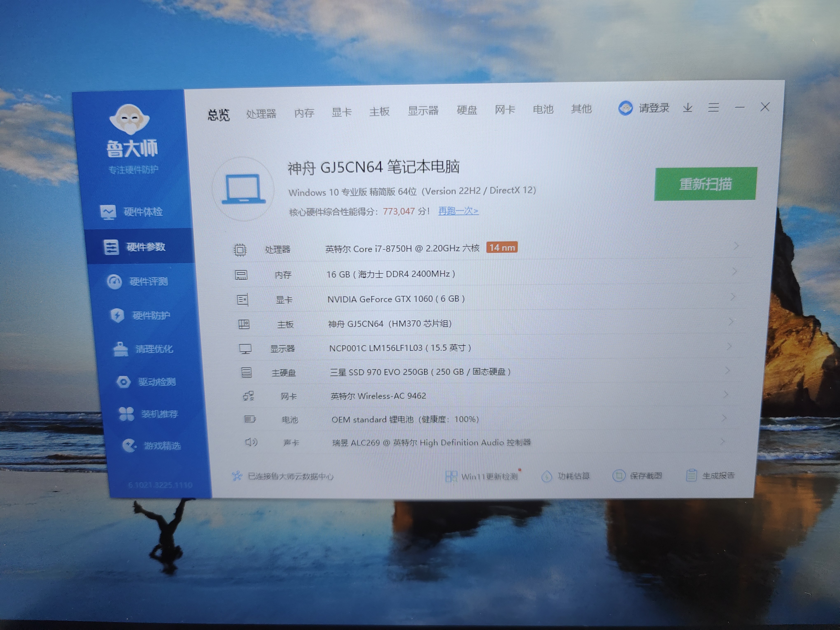Switch to the 主板 tab
The height and width of the screenshot is (630, 840).
click(379, 111)
